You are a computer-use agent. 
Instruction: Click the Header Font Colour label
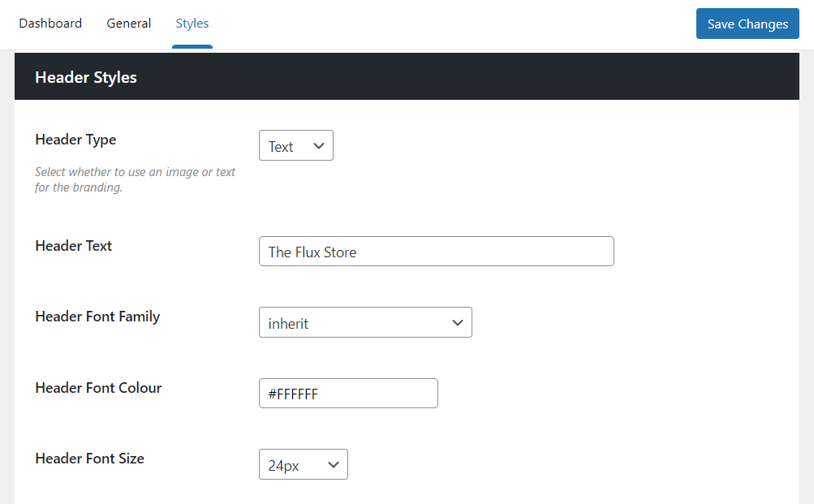(98, 388)
